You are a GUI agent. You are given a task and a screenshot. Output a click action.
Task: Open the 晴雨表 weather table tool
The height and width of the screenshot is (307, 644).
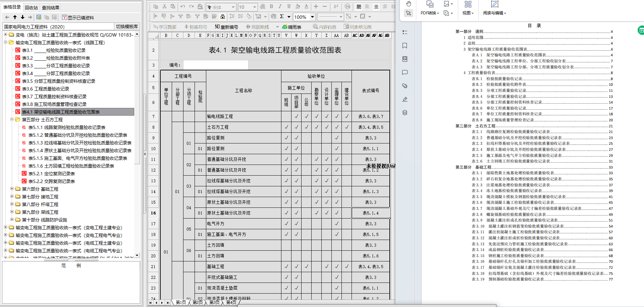[x=291, y=27]
